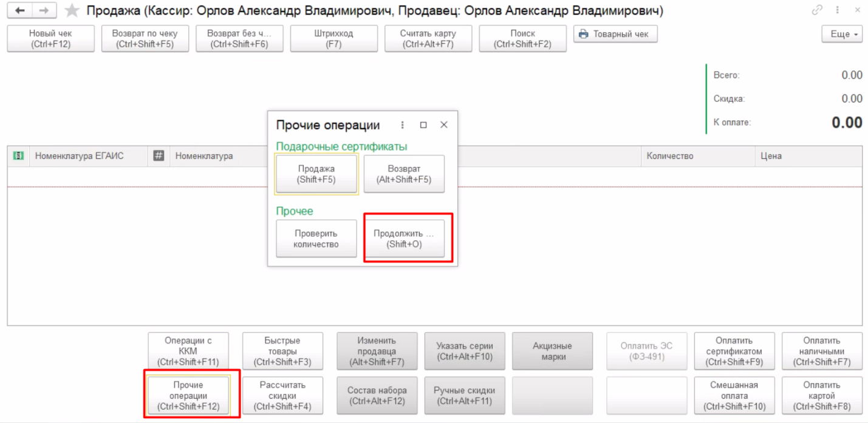Open the dialog's three-dot options menu

[x=402, y=125]
